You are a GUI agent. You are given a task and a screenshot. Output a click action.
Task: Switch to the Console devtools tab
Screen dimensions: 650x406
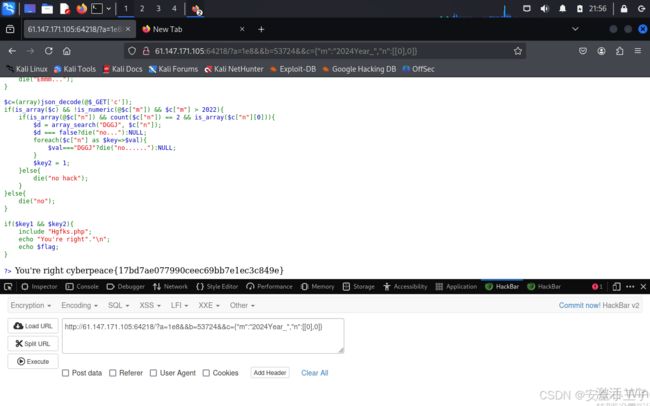(x=82, y=287)
